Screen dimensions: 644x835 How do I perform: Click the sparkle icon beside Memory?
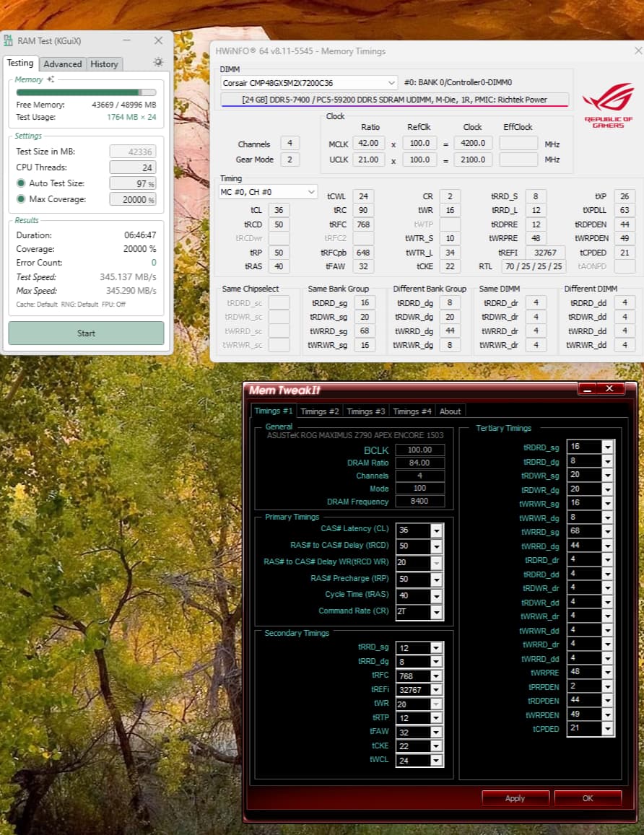coord(51,79)
